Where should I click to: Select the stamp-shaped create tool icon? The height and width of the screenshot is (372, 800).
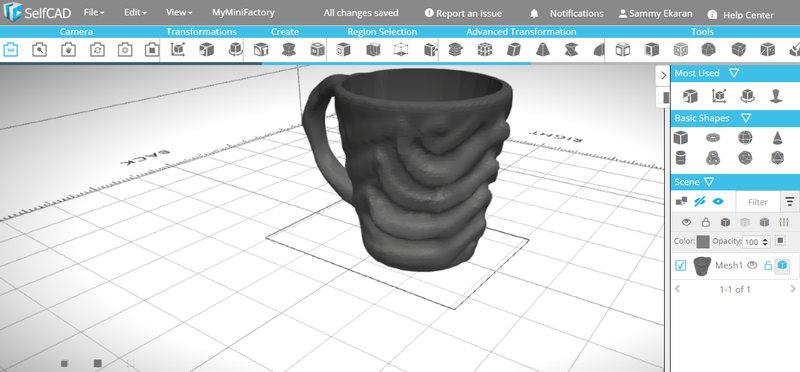(x=289, y=50)
